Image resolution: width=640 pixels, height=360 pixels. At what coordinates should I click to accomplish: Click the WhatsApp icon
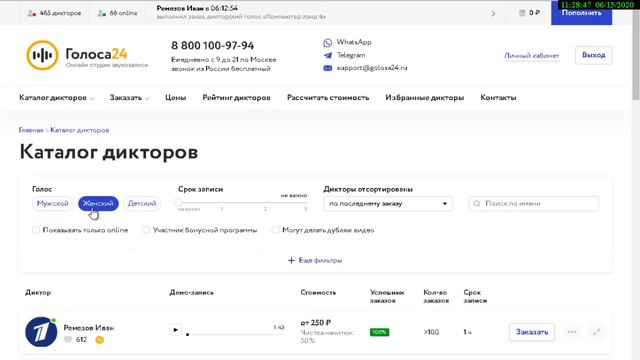(x=328, y=42)
